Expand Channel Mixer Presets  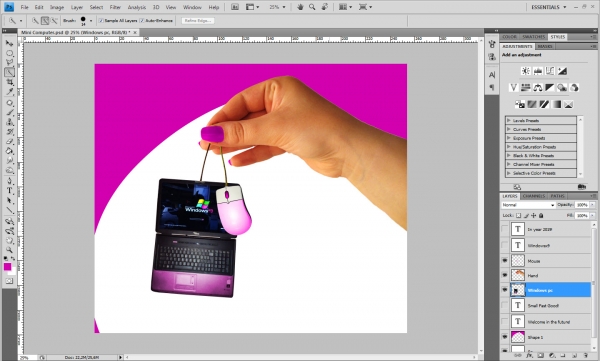[x=509, y=164]
